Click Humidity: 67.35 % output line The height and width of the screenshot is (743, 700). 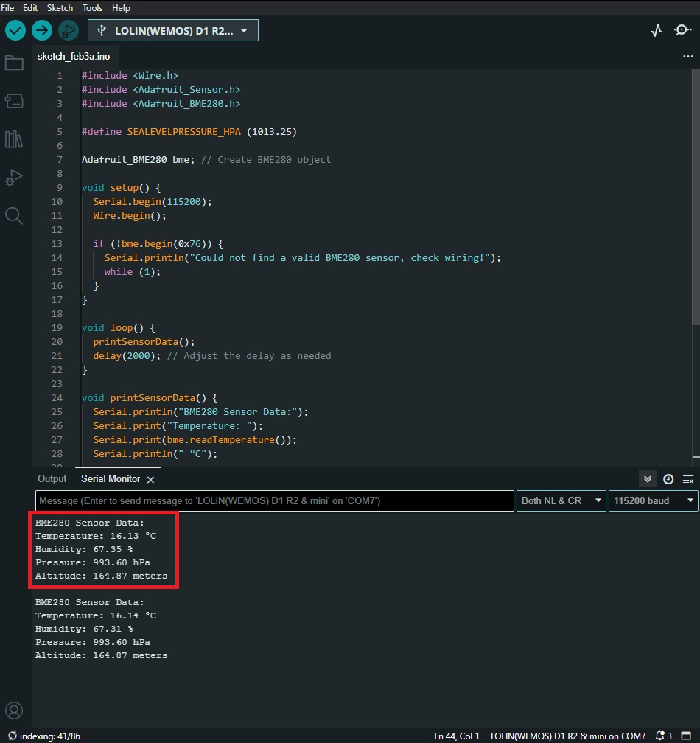tap(84, 549)
